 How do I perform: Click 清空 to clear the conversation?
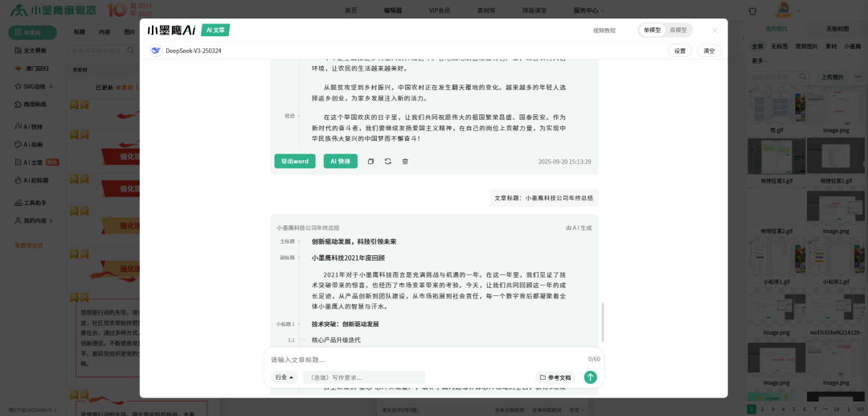709,51
